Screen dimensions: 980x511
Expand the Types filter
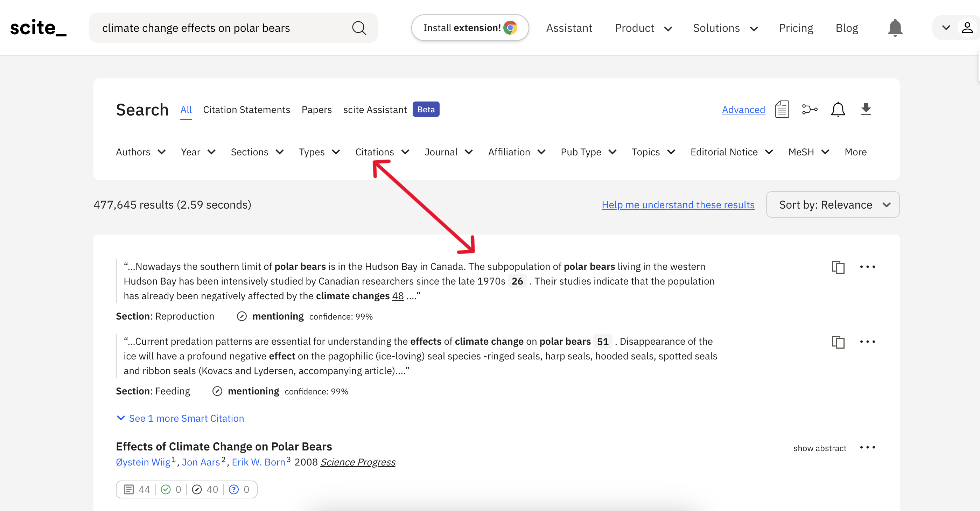pos(319,152)
